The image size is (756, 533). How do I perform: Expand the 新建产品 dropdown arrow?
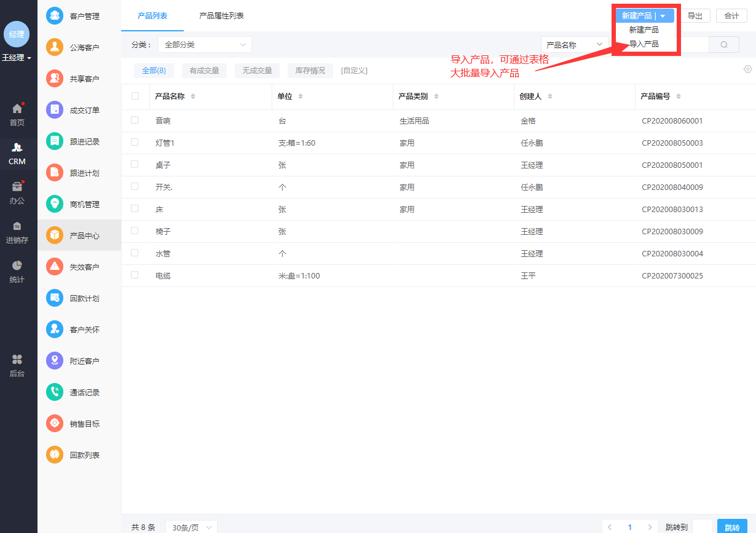click(x=663, y=16)
